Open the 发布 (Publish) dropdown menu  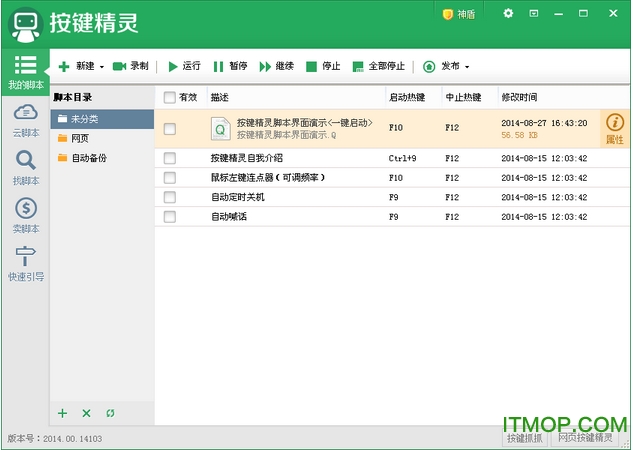(x=446, y=66)
